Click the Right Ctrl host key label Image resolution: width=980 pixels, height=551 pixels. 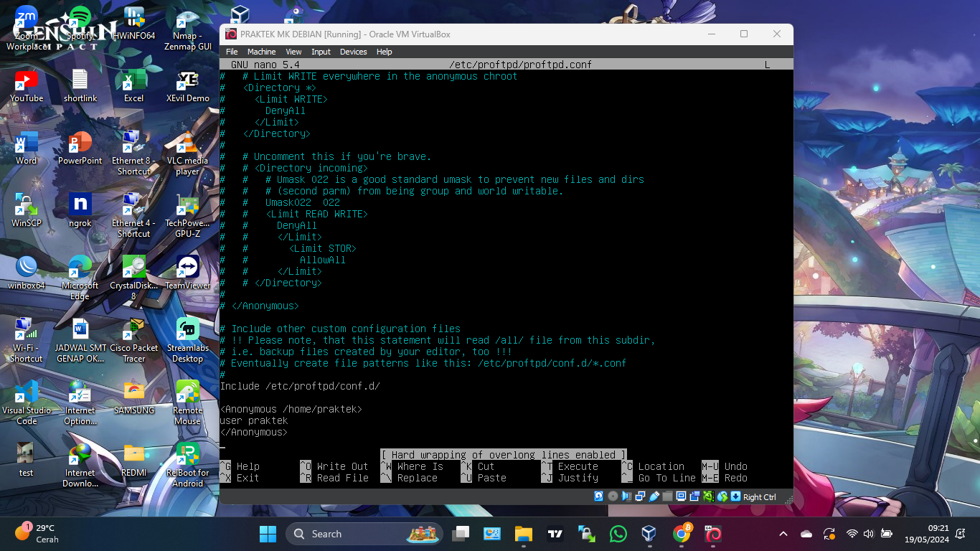[x=760, y=497]
